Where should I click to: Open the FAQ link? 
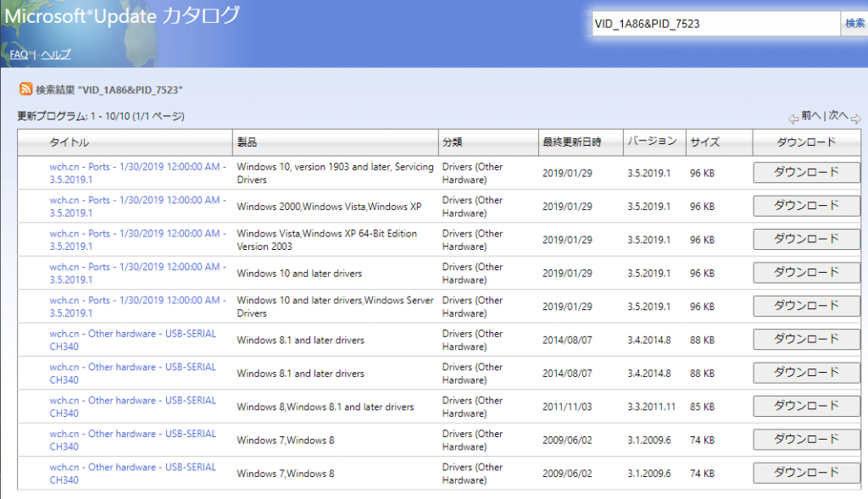pyautogui.click(x=19, y=54)
